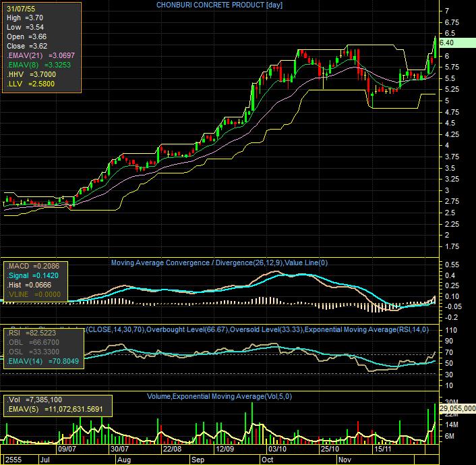Click the CHONBURI CONCRETE PRODUCT [day] chart title
Screen dimensions: 476x465
[219, 5]
